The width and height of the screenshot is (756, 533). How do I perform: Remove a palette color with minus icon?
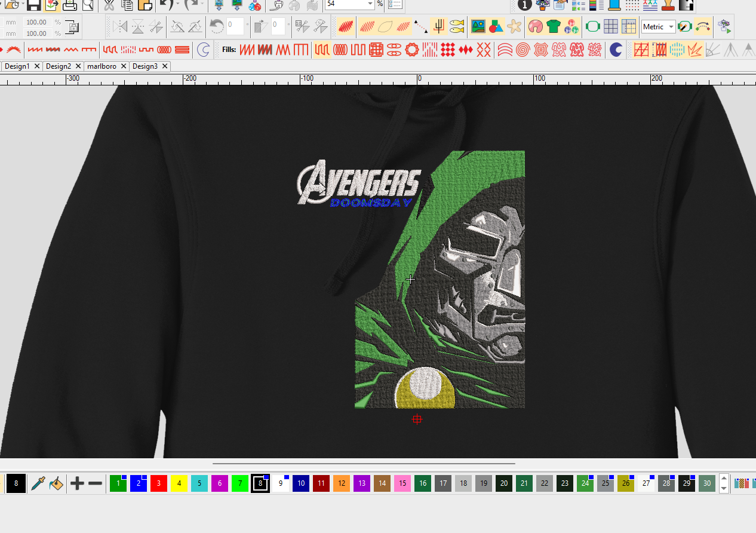(96, 483)
